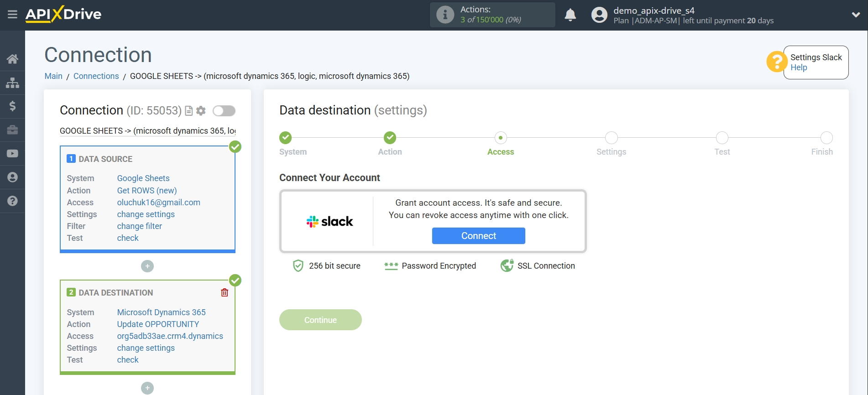Expand the account dropdown chevron
Viewport: 868px width, 395px height.
point(856,15)
